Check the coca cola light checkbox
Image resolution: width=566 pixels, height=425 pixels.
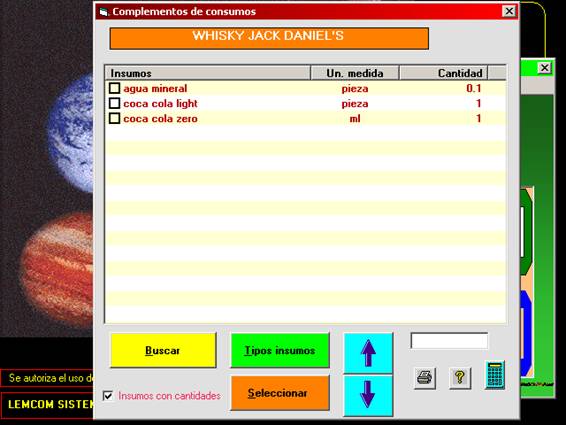coord(114,103)
